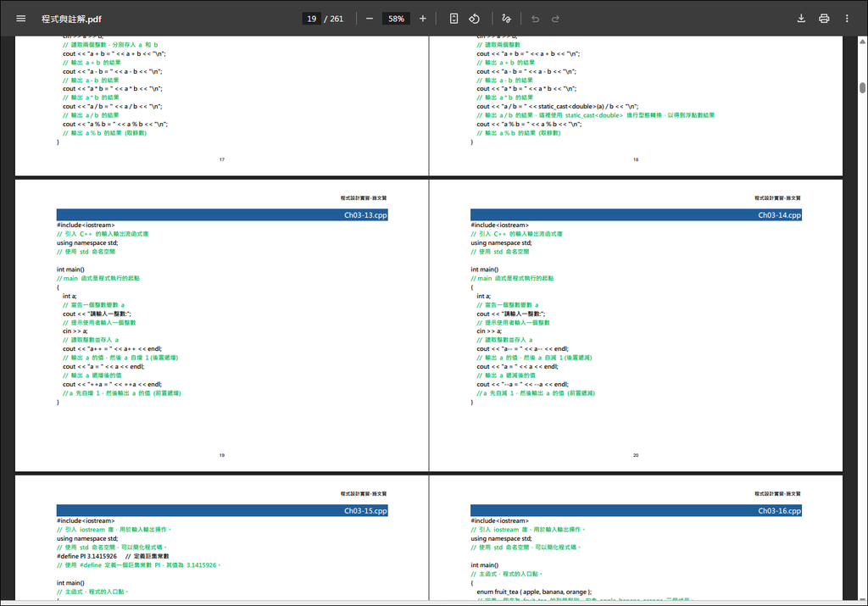This screenshot has height=606, width=868.
Task: Open the sidebar hamburger menu
Action: [x=21, y=19]
